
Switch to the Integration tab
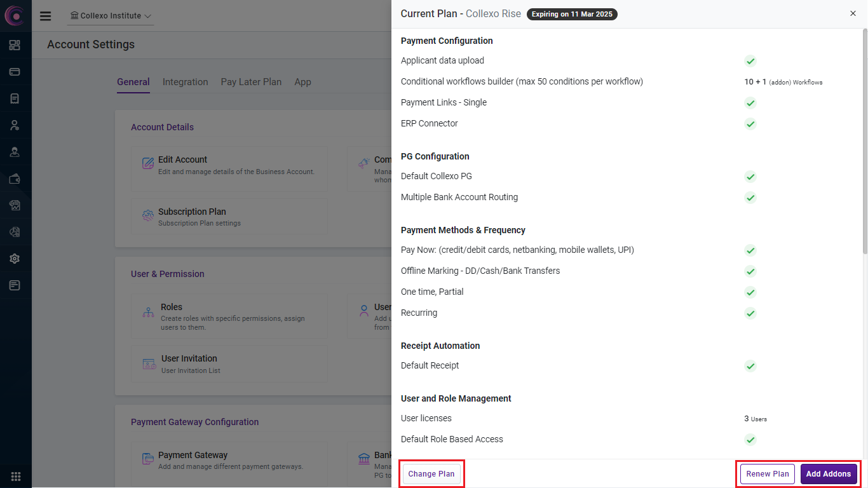point(185,82)
